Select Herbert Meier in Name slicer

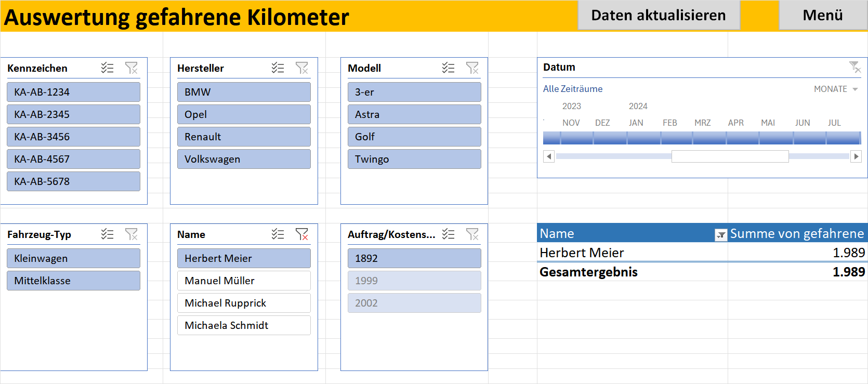244,258
